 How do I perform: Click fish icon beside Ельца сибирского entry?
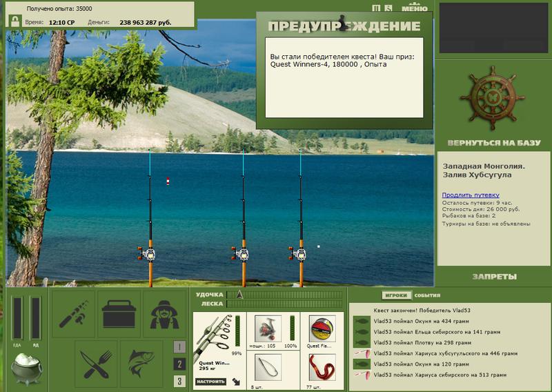[362, 332]
